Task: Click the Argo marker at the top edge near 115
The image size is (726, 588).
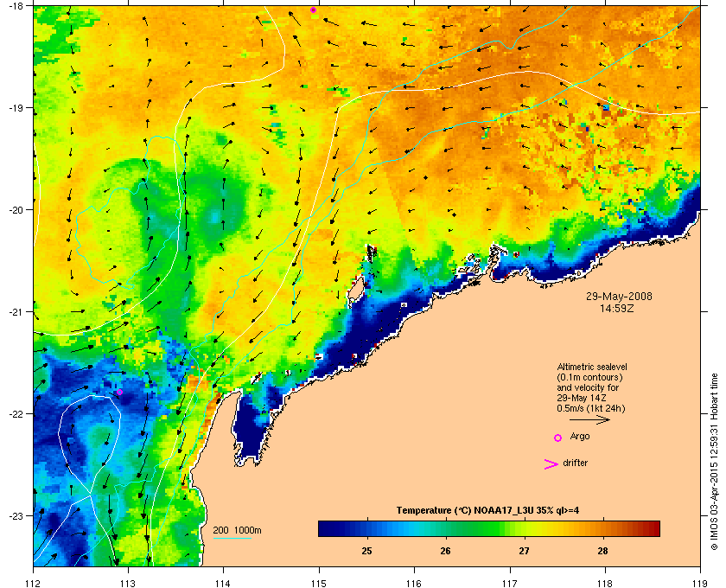Action: (x=314, y=10)
